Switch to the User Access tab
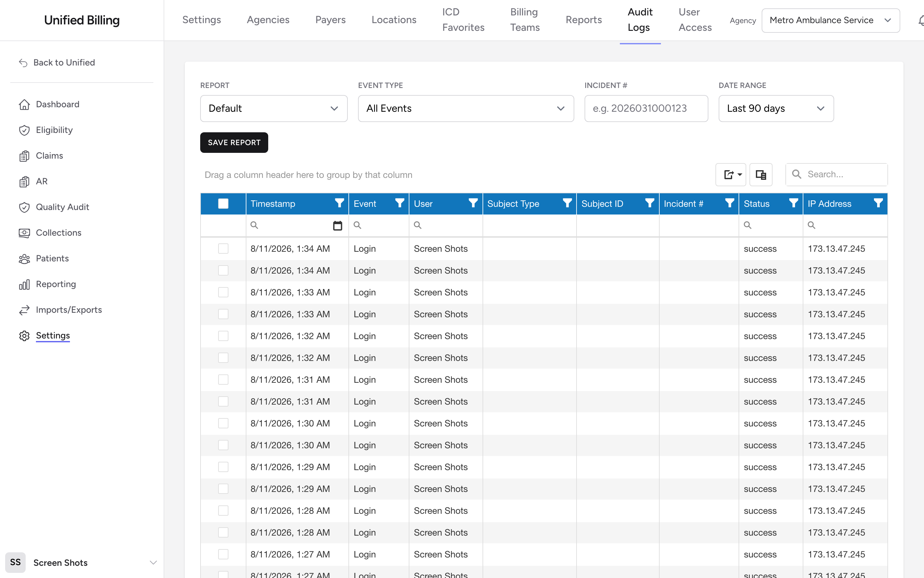The image size is (924, 578). point(695,20)
